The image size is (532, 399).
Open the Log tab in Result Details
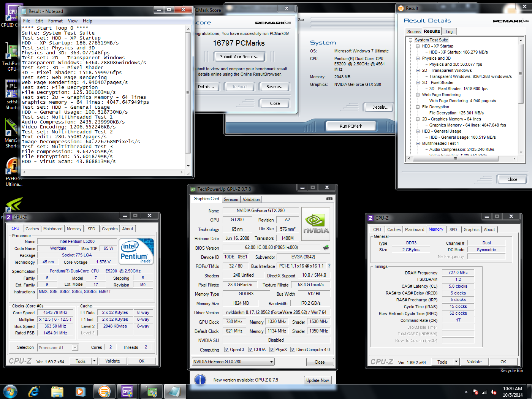point(449,32)
